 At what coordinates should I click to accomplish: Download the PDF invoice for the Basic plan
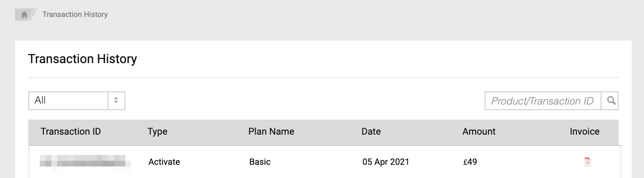coord(587,162)
